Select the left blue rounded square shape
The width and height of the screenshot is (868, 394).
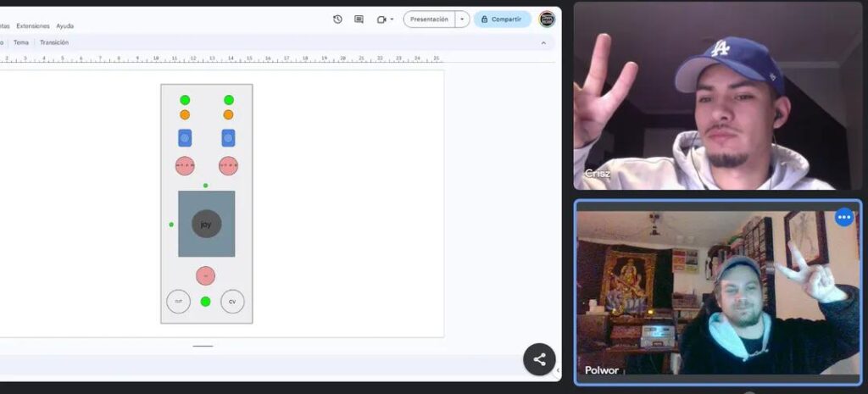coord(185,138)
